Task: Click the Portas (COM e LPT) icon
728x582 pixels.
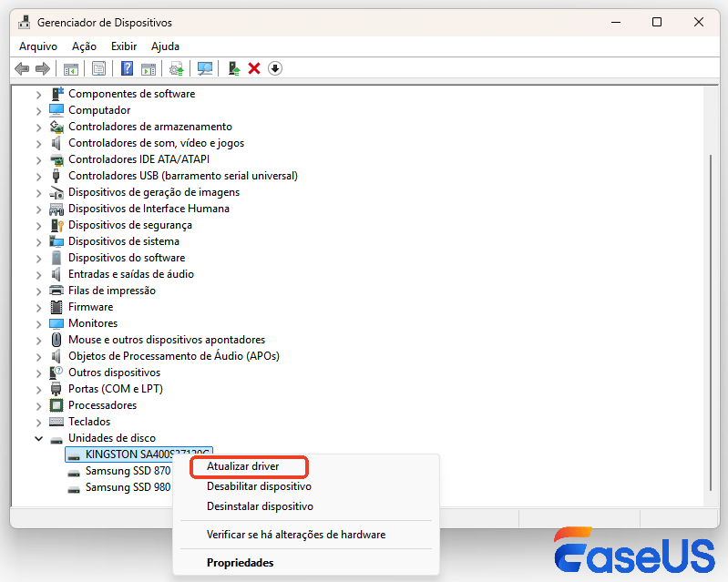Action: coord(56,389)
